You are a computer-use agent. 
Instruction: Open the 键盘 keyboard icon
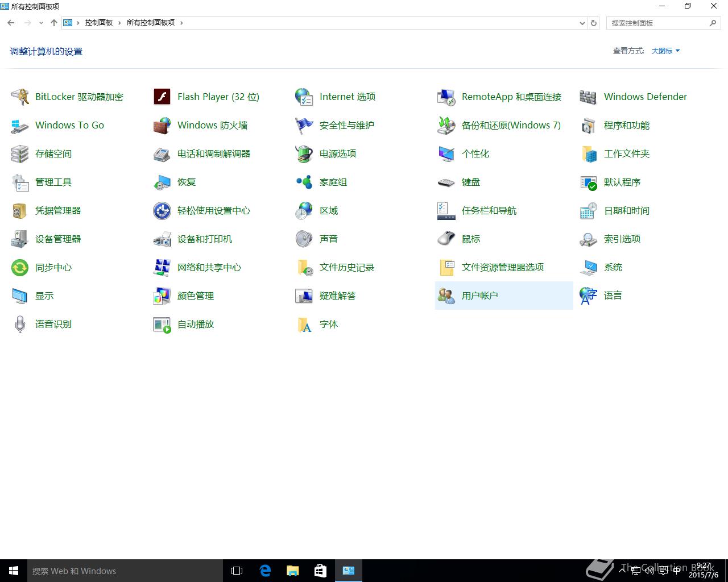(x=446, y=182)
